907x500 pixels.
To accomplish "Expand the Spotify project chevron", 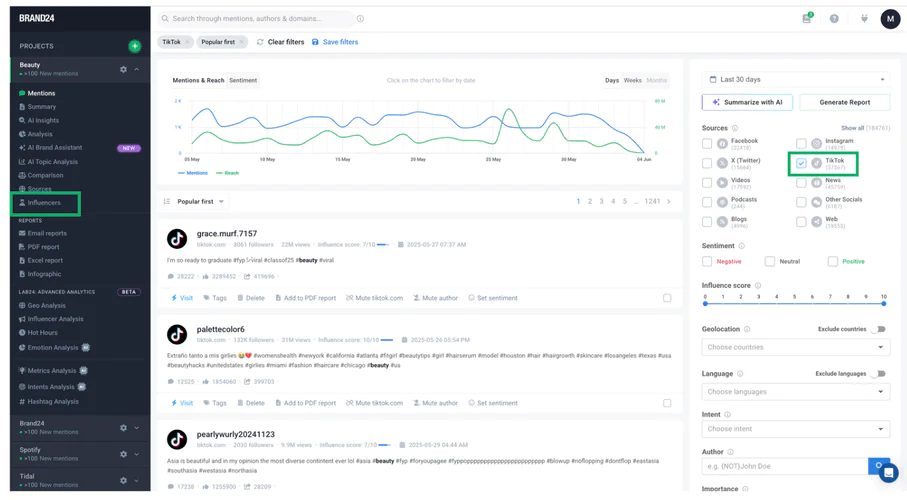I will click(x=137, y=454).
